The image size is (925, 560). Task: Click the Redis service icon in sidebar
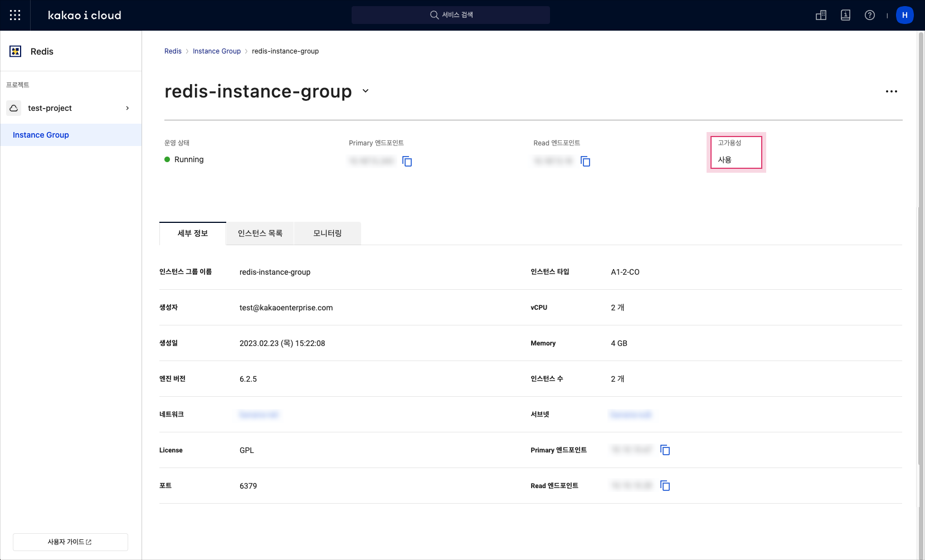click(16, 51)
